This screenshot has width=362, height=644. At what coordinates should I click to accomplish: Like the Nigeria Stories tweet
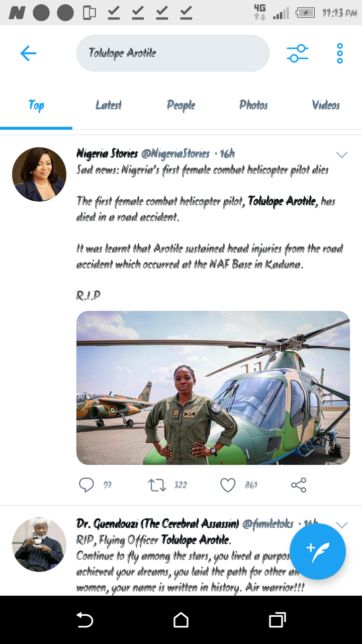point(228,485)
